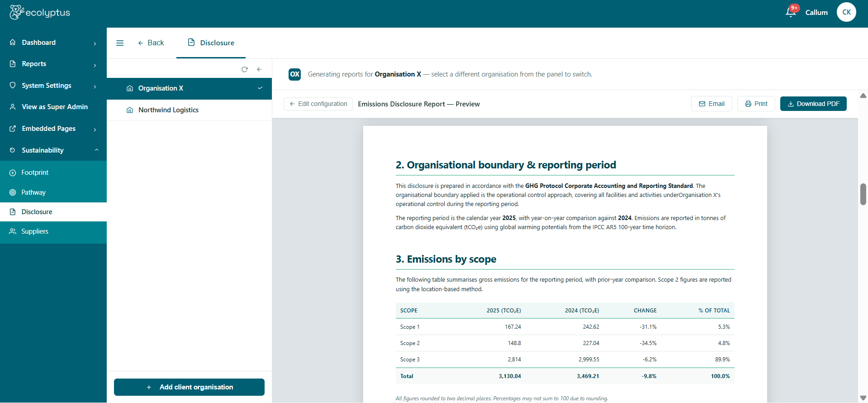This screenshot has width=868, height=403.
Task: Click the envelope icon on the Email button
Action: coord(702,104)
